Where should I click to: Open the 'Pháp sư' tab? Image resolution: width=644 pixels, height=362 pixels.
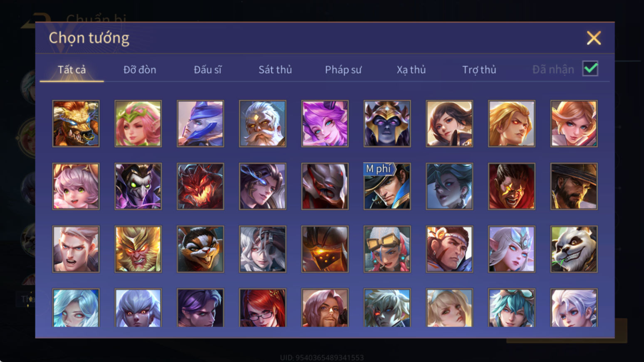click(343, 69)
